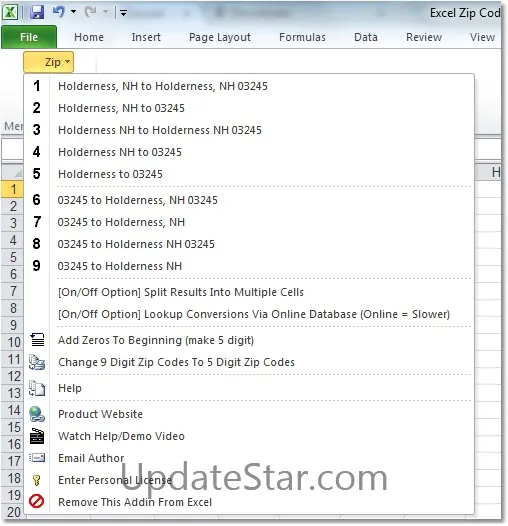
Task: Click the key icon for personal license
Action: point(37,480)
